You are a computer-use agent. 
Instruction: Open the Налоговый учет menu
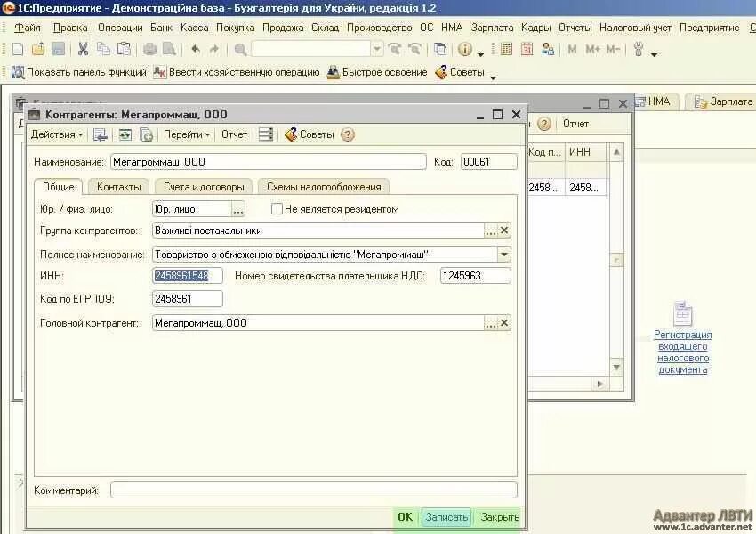point(635,28)
